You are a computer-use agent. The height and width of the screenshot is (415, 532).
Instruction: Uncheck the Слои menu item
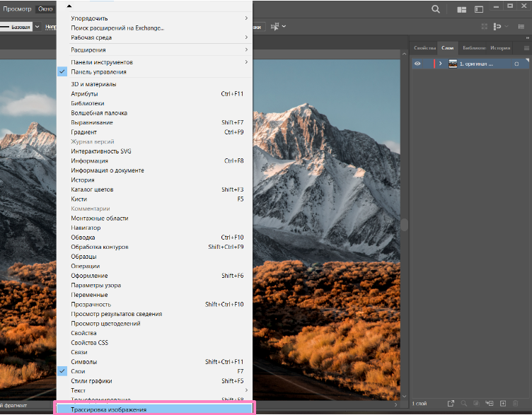pos(79,371)
